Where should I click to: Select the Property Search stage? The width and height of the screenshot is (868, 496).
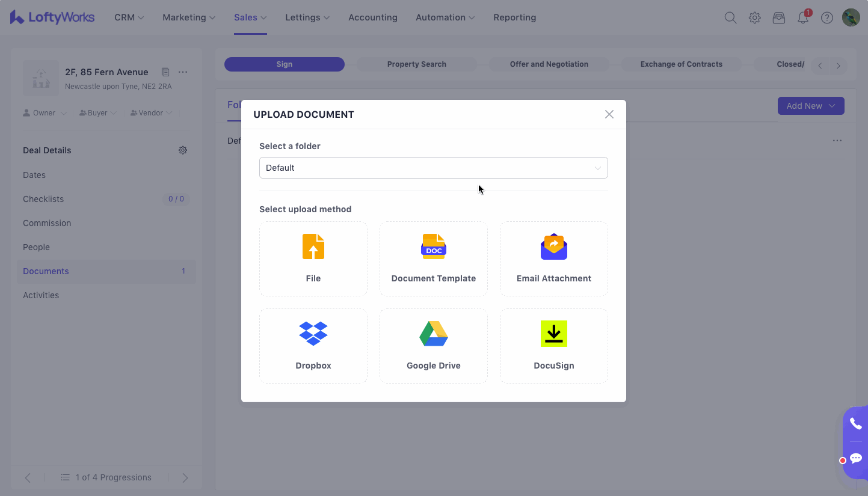[416, 64]
